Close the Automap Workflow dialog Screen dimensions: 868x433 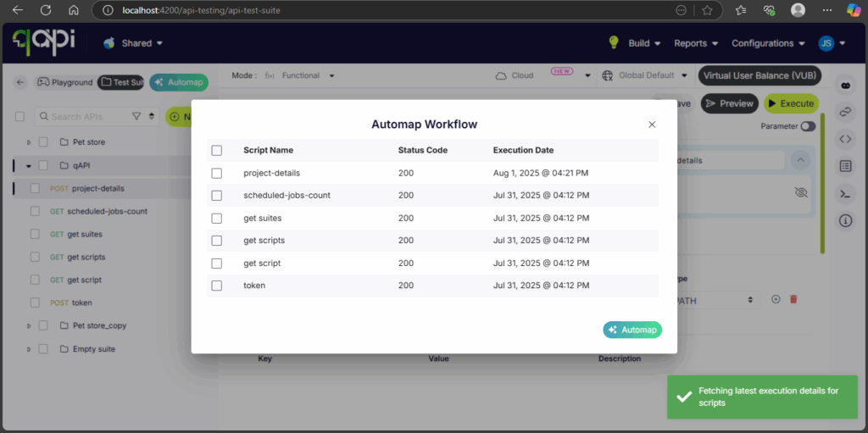(652, 125)
